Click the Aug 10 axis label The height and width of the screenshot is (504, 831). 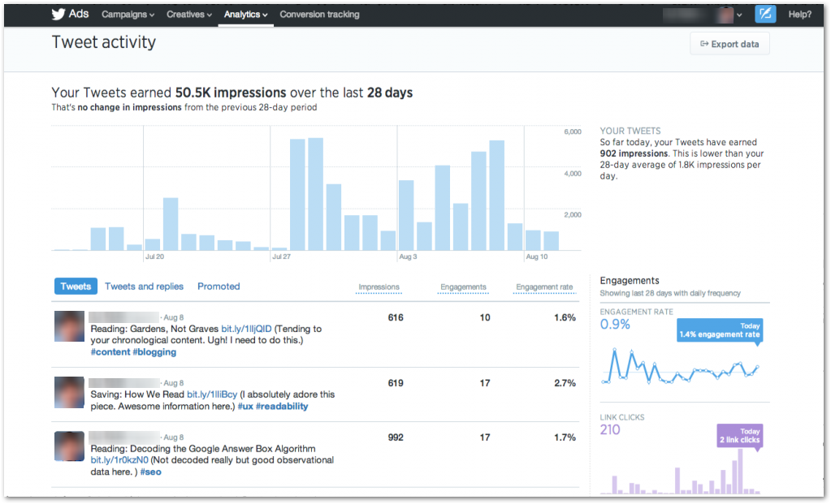pyautogui.click(x=537, y=256)
